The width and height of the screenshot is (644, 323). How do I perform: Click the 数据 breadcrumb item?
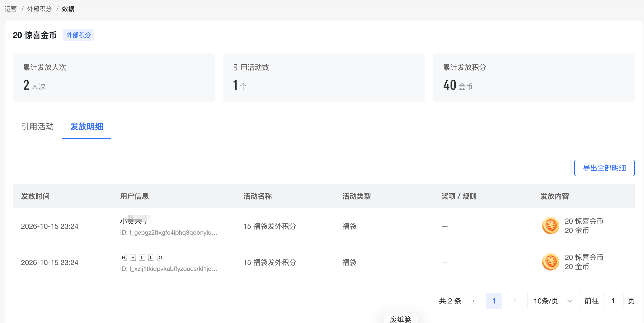pos(68,9)
